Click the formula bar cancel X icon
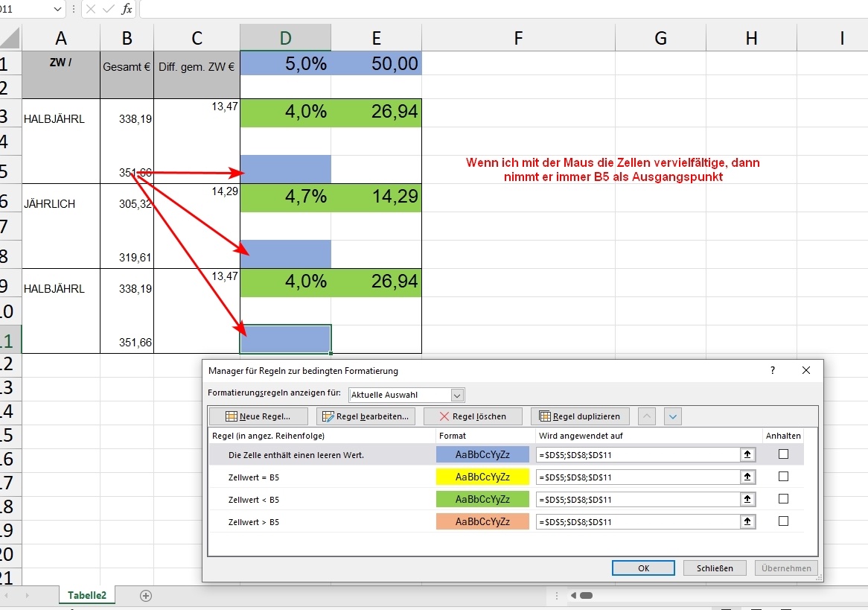The width and height of the screenshot is (868, 610). tap(92, 9)
